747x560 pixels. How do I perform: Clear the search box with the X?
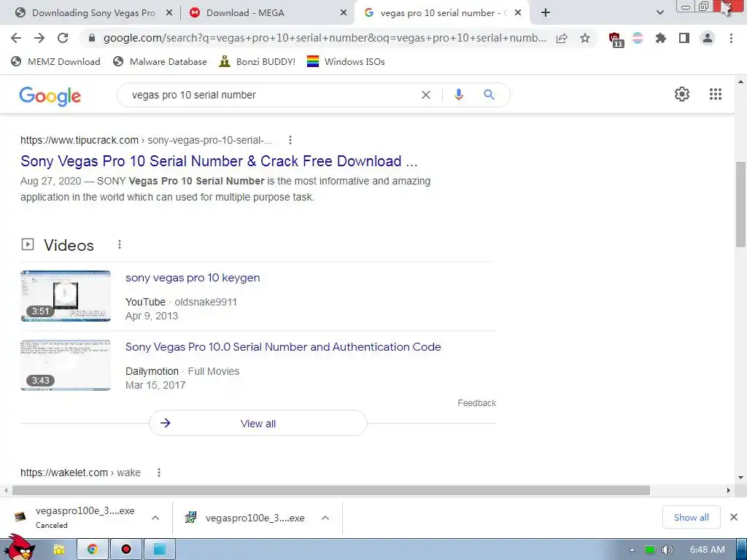(x=426, y=95)
